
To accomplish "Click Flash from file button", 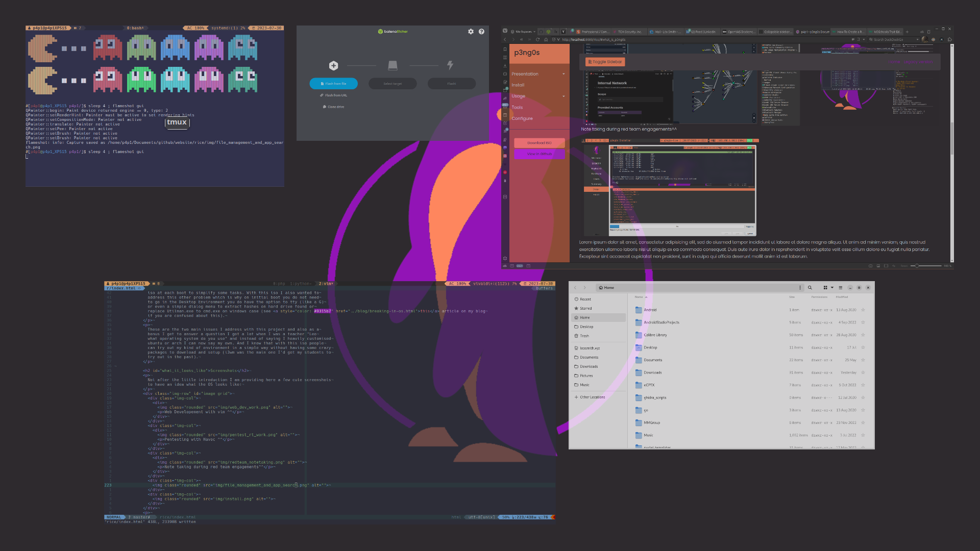I will 333,84.
